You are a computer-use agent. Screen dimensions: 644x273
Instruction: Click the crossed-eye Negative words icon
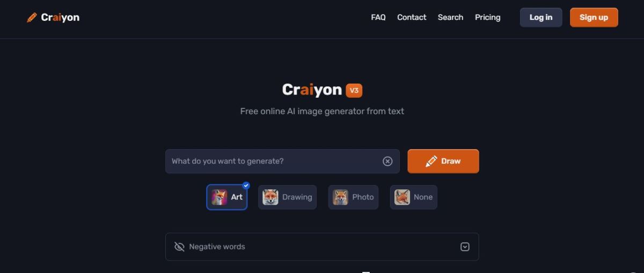(179, 247)
